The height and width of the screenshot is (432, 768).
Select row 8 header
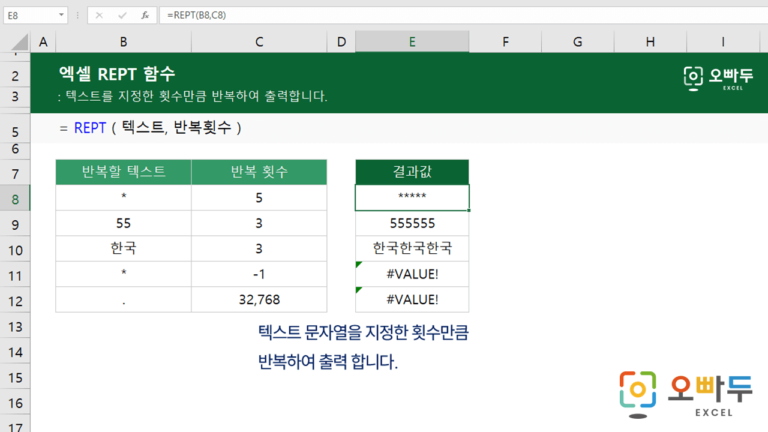pos(15,199)
